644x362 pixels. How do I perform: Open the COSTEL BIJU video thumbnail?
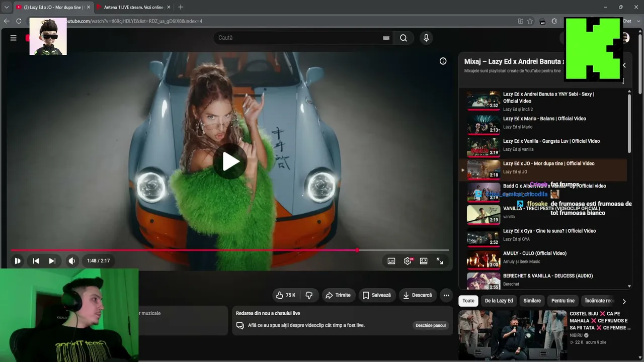pyautogui.click(x=513, y=335)
